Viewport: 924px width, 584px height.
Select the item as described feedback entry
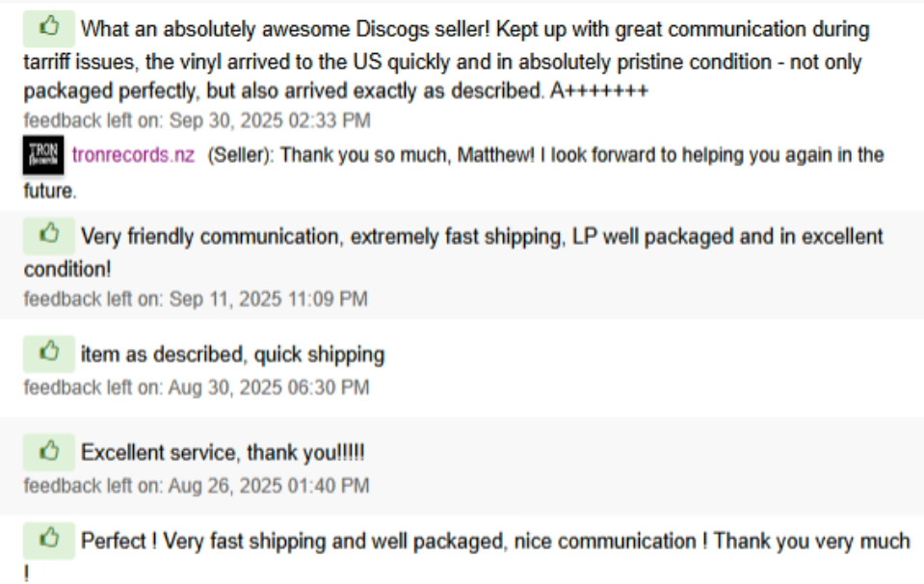233,354
